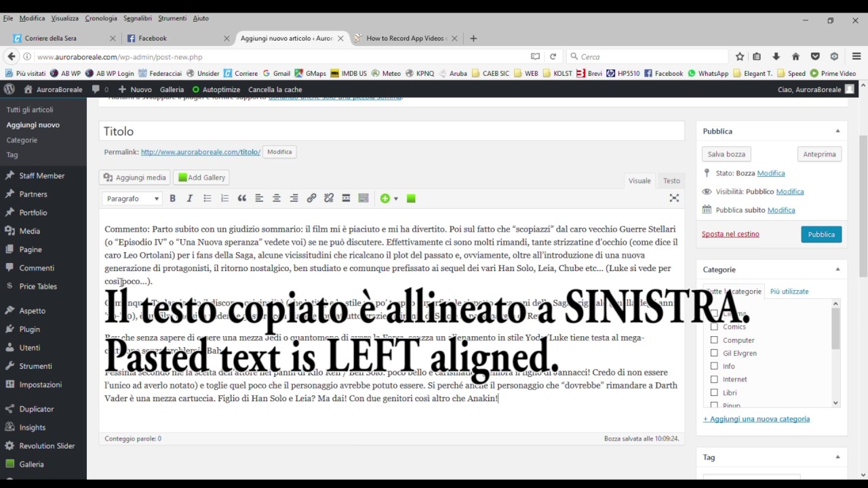Bookmark this page with the star icon

click(x=740, y=57)
